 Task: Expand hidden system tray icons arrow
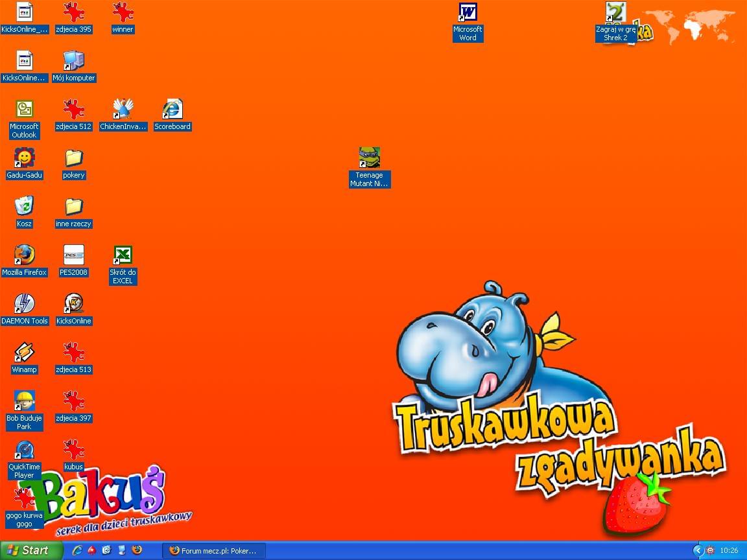click(x=698, y=551)
